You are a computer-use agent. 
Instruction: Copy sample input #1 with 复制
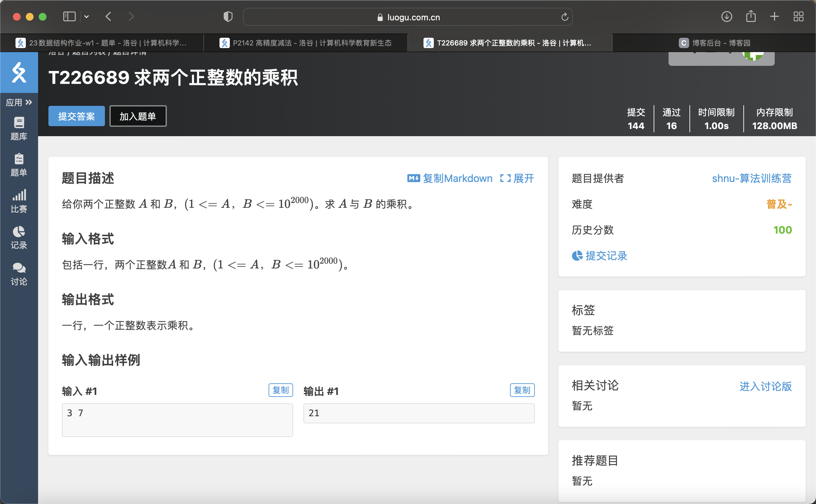280,390
